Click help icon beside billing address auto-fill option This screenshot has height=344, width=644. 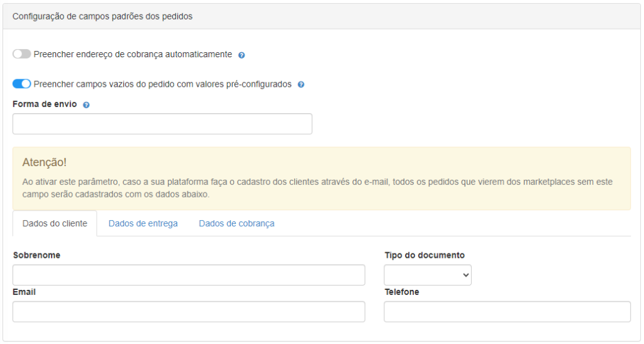tap(241, 55)
